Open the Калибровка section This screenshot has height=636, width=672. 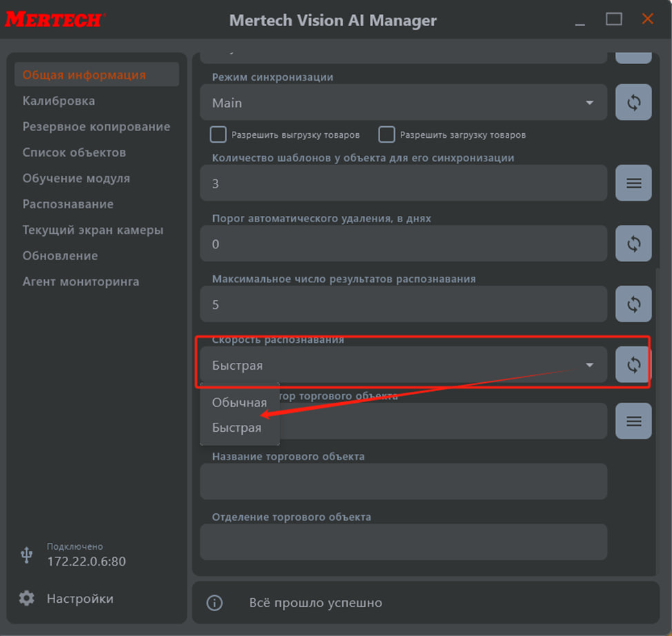tap(59, 101)
